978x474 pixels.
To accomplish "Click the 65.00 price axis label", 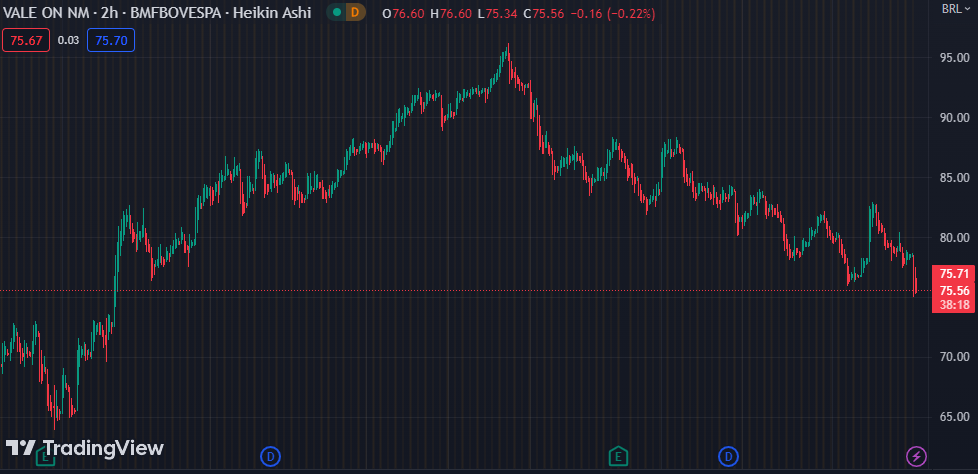I will click(x=954, y=417).
